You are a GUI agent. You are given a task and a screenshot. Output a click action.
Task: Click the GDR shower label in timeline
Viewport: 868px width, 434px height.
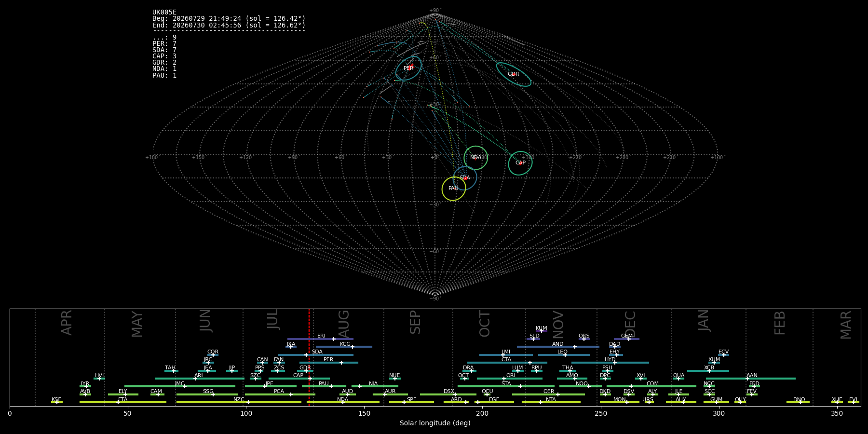pyautogui.click(x=305, y=368)
